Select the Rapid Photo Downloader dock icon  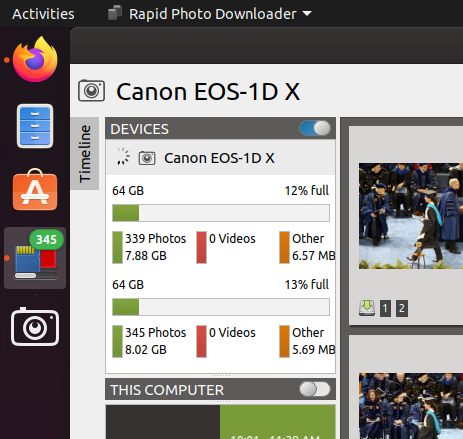pyautogui.click(x=35, y=258)
